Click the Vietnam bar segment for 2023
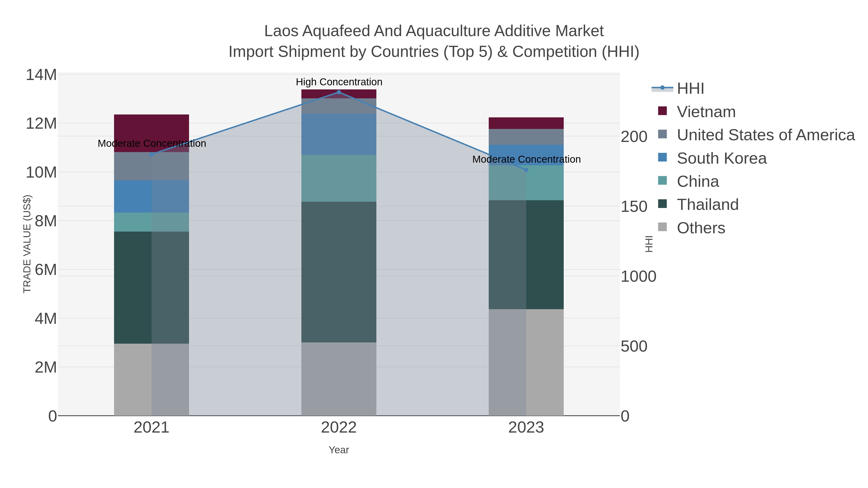The width and height of the screenshot is (868, 488). [x=526, y=123]
